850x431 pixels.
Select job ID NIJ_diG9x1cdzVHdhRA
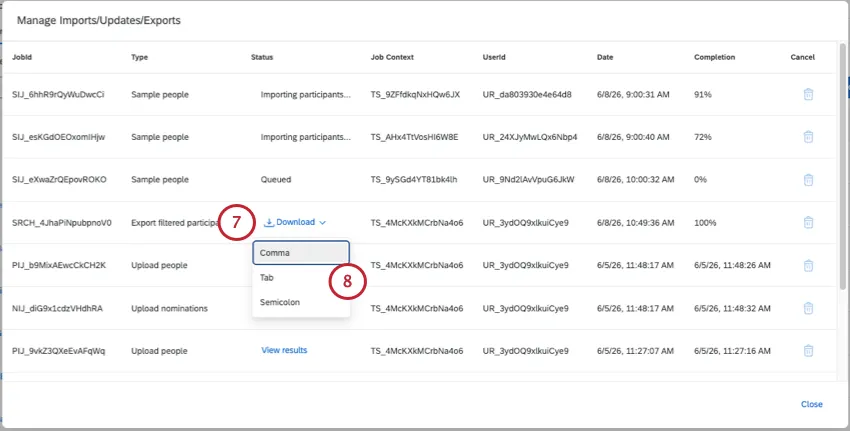pyautogui.click(x=57, y=308)
